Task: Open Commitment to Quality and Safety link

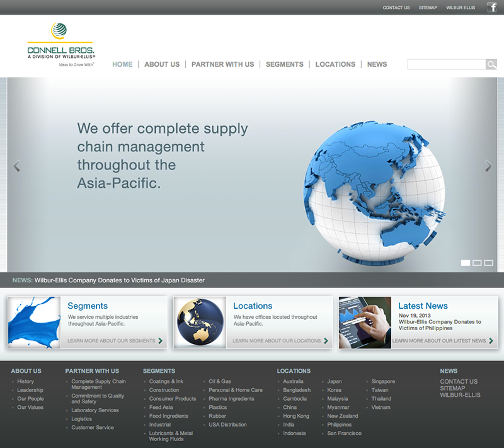Action: coord(98,399)
